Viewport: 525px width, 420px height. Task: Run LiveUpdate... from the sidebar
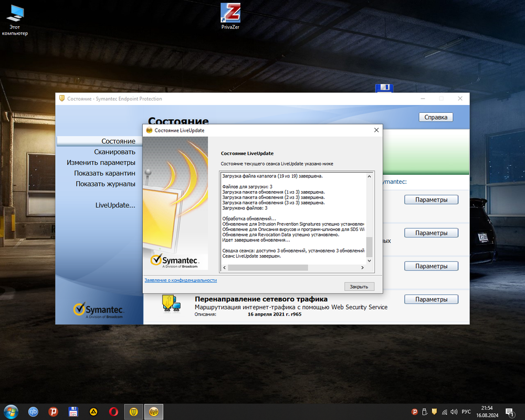pyautogui.click(x=115, y=205)
